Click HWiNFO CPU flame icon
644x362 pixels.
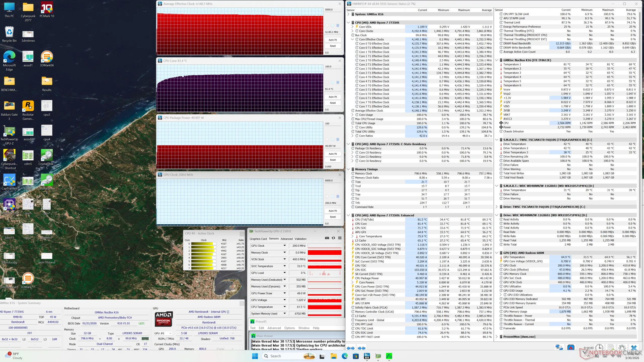pos(571,348)
